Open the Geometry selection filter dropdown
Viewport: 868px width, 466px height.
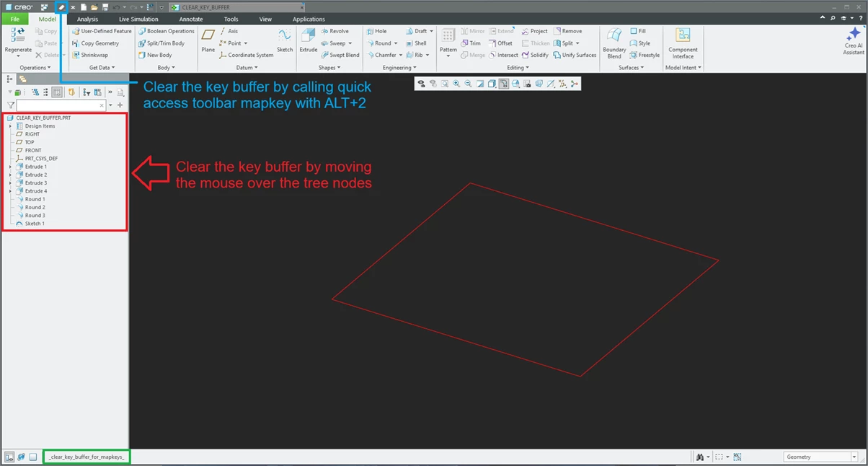pyautogui.click(x=822, y=457)
